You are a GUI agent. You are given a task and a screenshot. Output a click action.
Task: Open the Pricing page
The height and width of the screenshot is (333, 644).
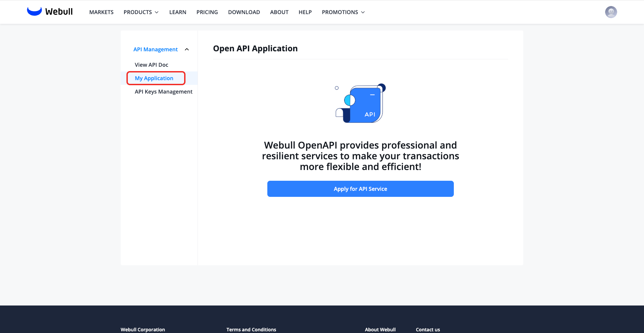(x=207, y=12)
